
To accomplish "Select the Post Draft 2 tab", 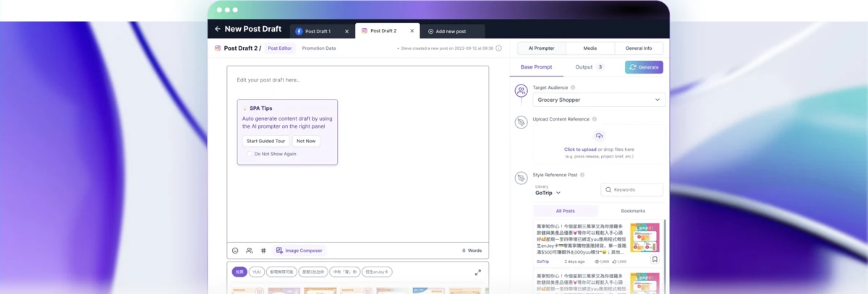I will point(388,31).
